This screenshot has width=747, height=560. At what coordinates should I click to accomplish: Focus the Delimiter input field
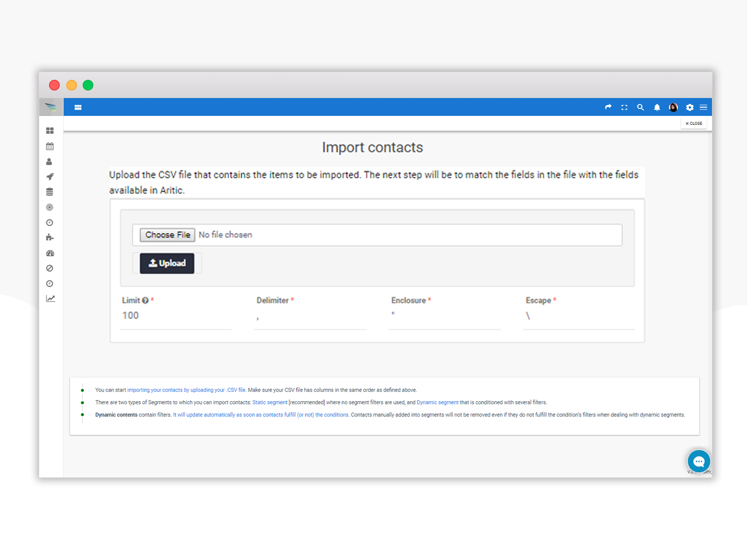(310, 316)
